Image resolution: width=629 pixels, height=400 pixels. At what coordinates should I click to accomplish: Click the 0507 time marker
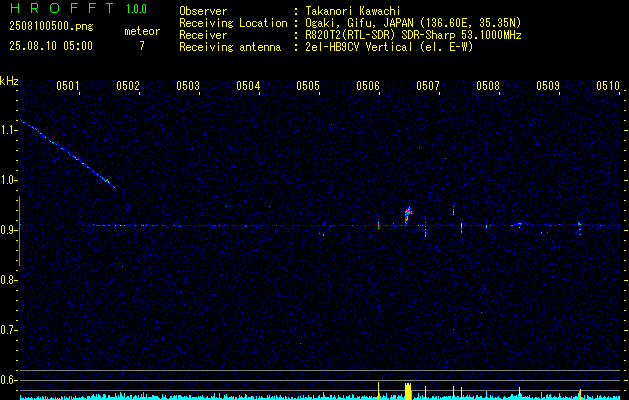428,86
